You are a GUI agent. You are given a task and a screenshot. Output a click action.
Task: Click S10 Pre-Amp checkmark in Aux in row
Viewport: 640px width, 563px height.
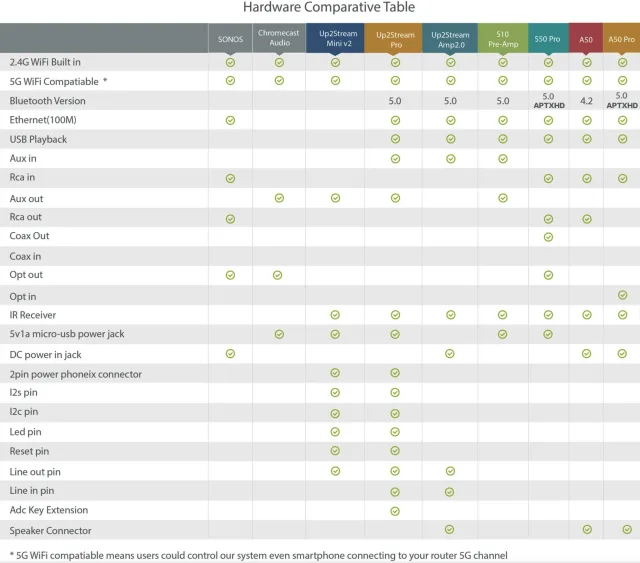pyautogui.click(x=502, y=158)
